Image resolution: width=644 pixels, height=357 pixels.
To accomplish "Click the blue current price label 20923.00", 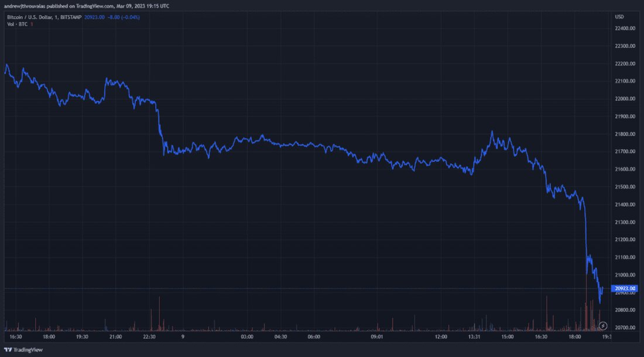I will (x=625, y=288).
